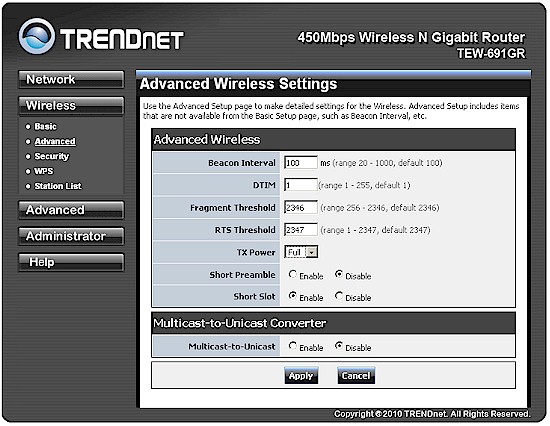Open the Advanced main menu button
The width and height of the screenshot is (550, 426).
tap(71, 210)
